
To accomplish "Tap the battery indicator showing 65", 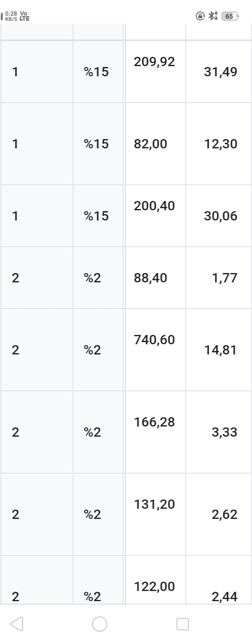I will [x=230, y=16].
